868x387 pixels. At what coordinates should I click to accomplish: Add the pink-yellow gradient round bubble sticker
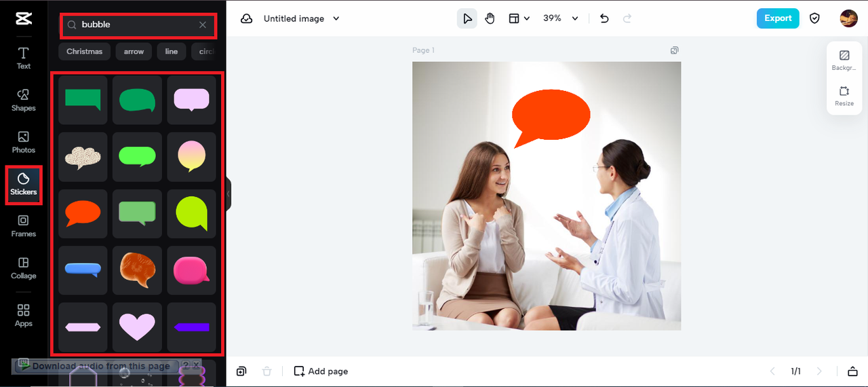(191, 157)
